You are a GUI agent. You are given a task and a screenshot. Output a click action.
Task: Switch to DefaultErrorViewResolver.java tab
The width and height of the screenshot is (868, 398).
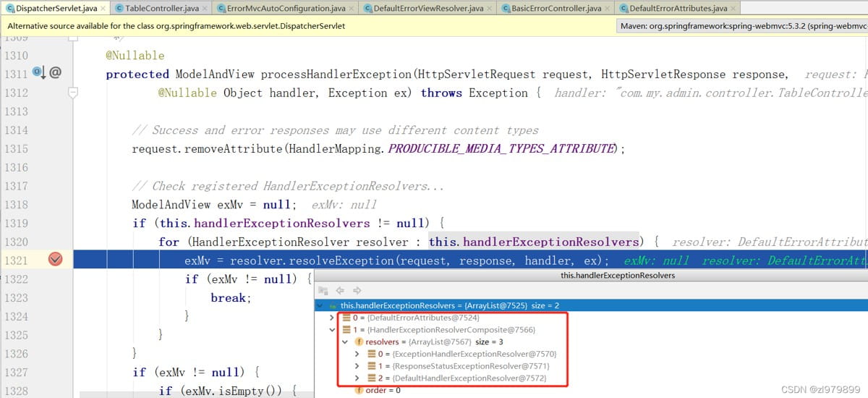427,9
